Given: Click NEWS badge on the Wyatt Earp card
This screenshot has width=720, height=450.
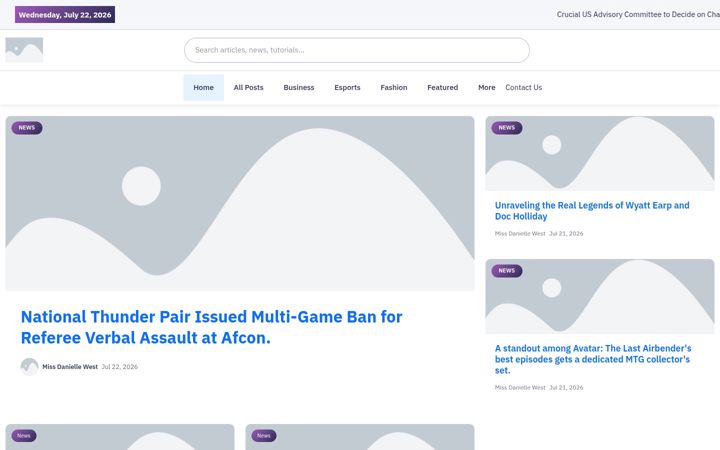Looking at the screenshot, I should click(506, 128).
